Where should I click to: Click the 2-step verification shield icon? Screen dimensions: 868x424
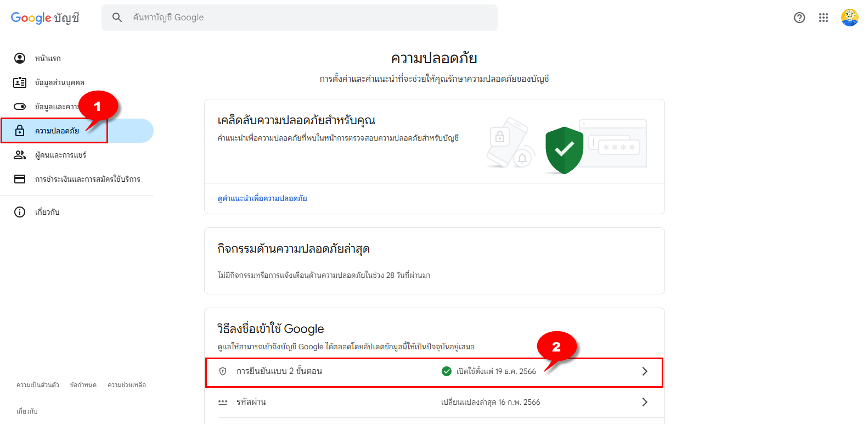point(223,371)
